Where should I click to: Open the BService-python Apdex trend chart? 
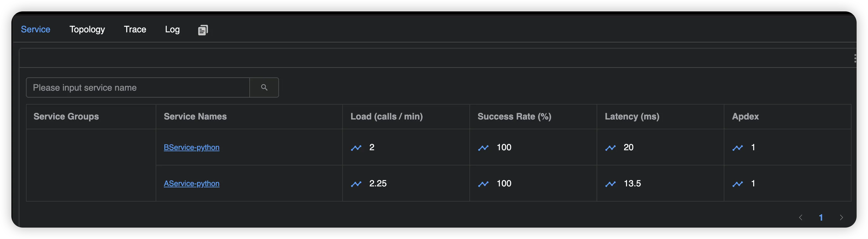click(738, 148)
